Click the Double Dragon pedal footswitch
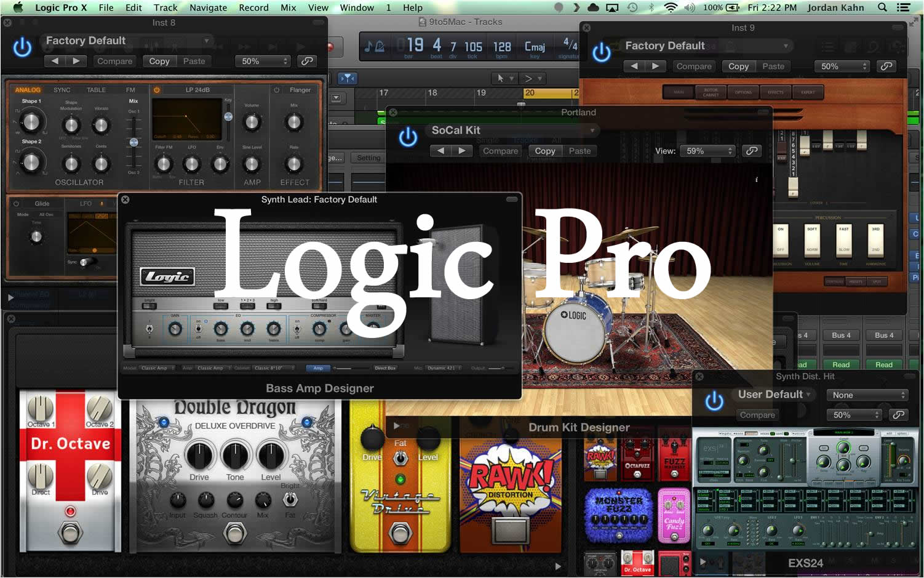Image resolution: width=924 pixels, height=578 pixels. (x=235, y=532)
